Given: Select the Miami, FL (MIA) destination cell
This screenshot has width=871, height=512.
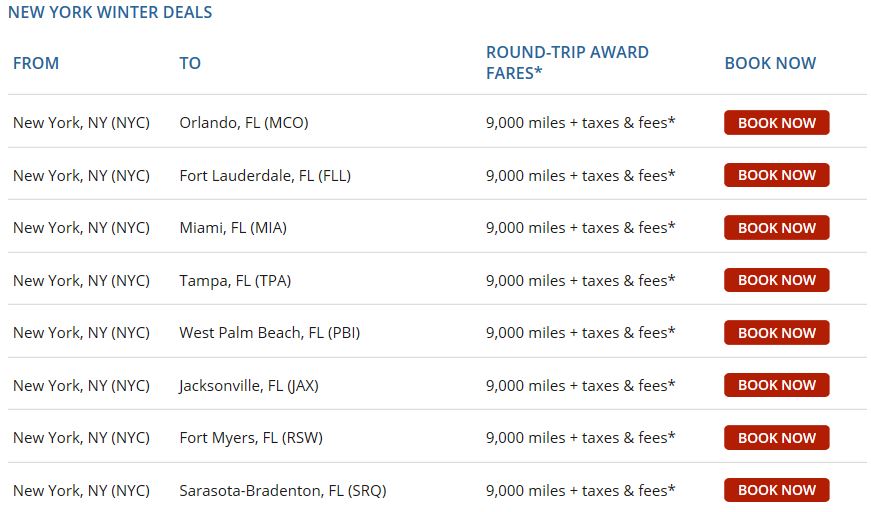Looking at the screenshot, I should pos(233,228).
